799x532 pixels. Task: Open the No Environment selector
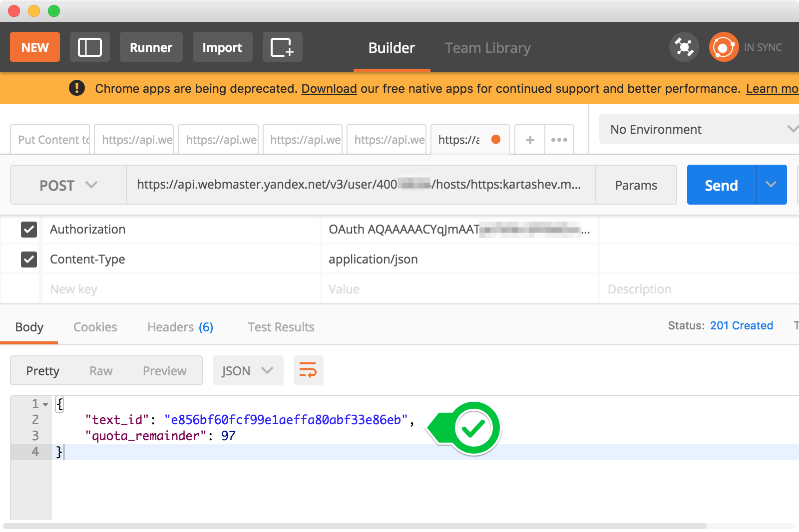click(699, 129)
